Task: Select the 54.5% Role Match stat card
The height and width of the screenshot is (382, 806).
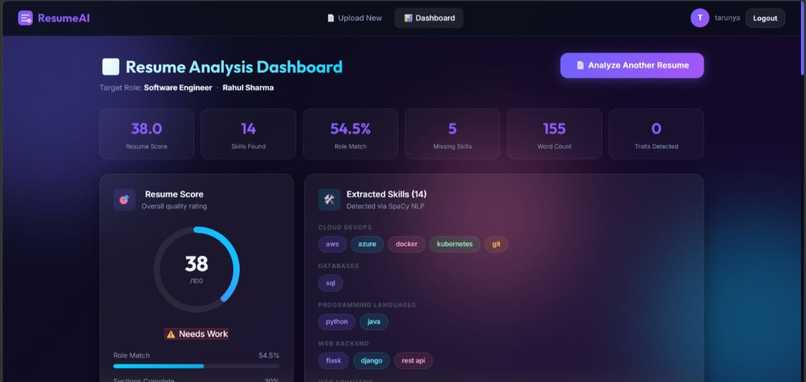Action: click(350, 134)
